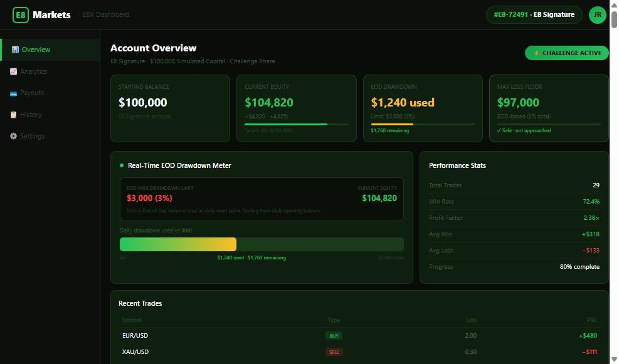
Task: Open the Settings section
Action: pos(50,136)
